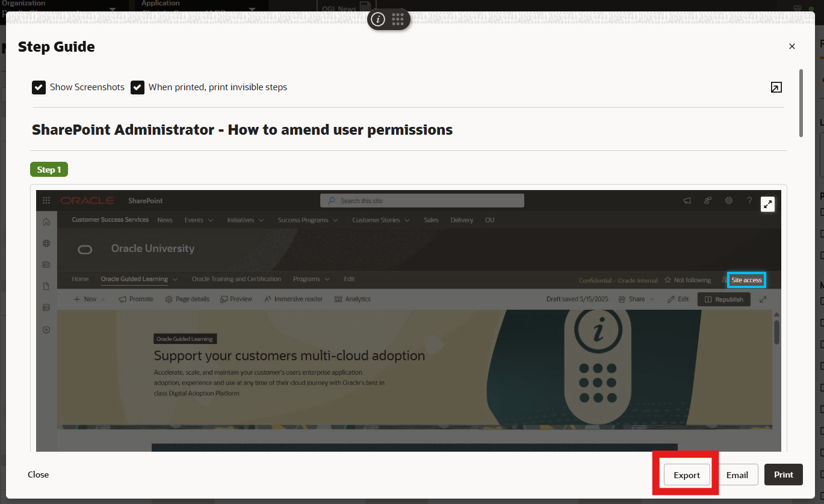
Task: Click the news card icon in left rail
Action: [x=46, y=265]
